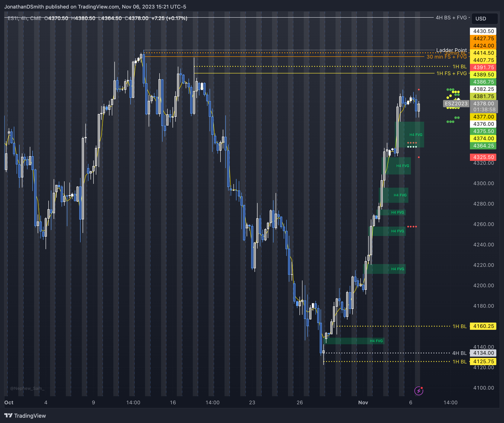Click the green 4364.25 price label

click(x=483, y=146)
